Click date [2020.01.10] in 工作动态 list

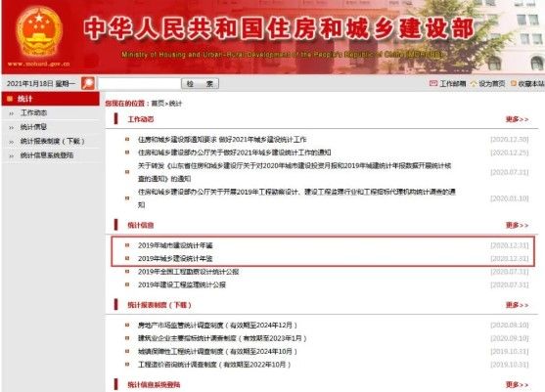[x=510, y=198]
